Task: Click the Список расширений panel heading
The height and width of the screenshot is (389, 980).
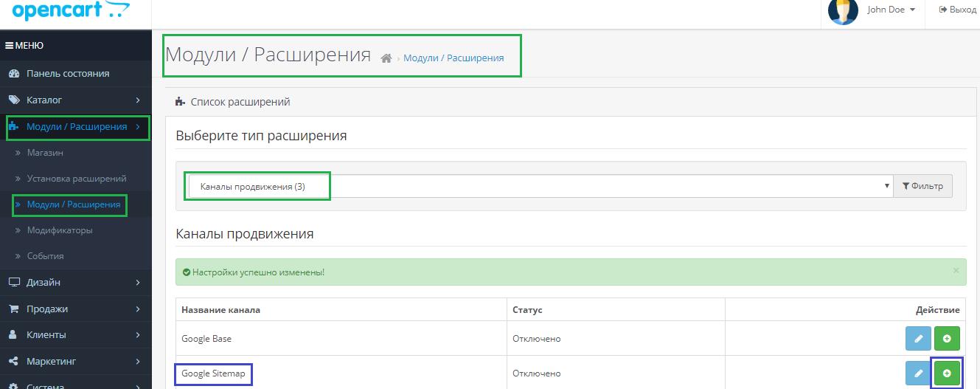Action: pos(240,102)
